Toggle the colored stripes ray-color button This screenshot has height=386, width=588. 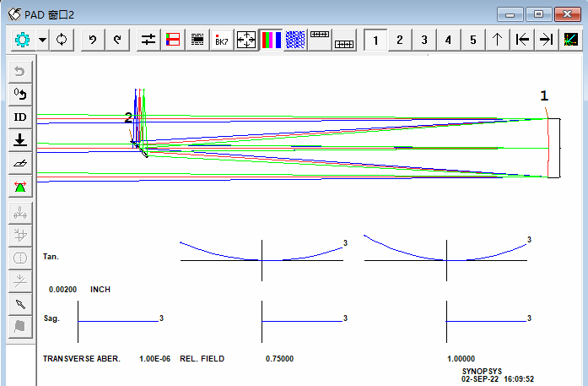271,40
